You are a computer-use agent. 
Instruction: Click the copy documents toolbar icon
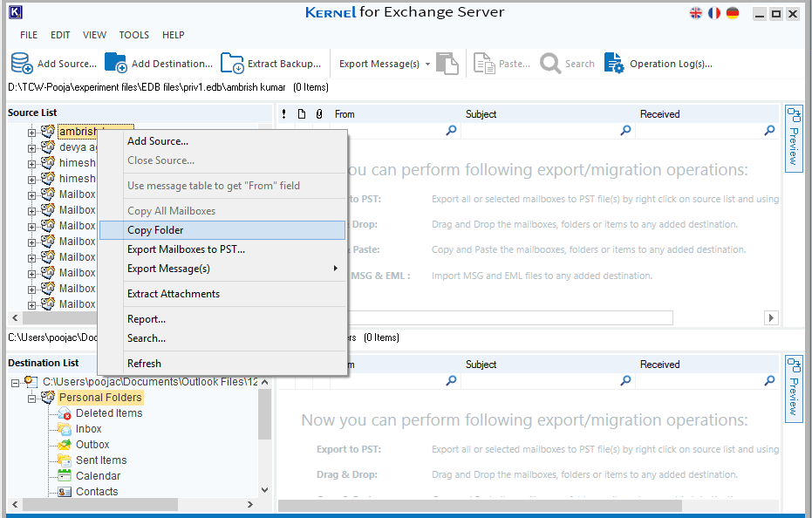coord(447,63)
